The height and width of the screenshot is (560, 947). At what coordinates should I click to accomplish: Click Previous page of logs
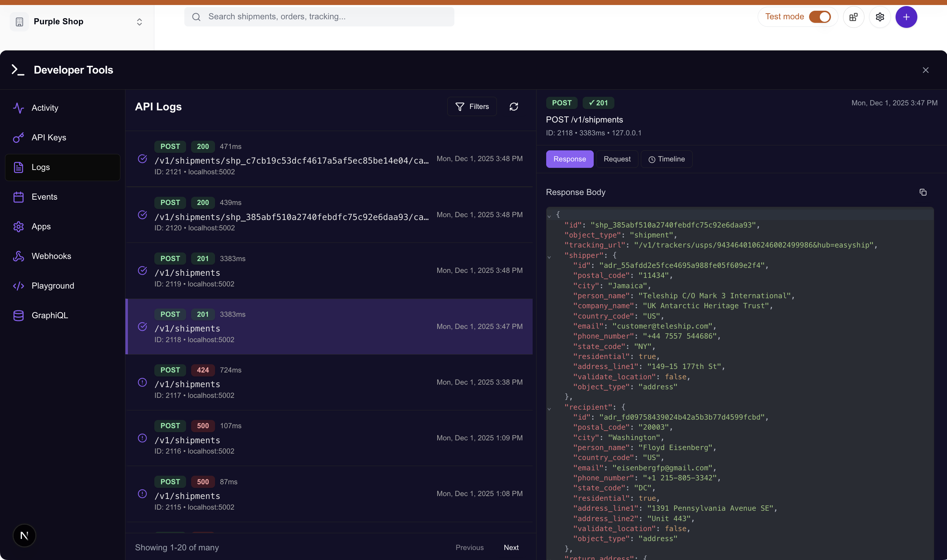point(469,547)
